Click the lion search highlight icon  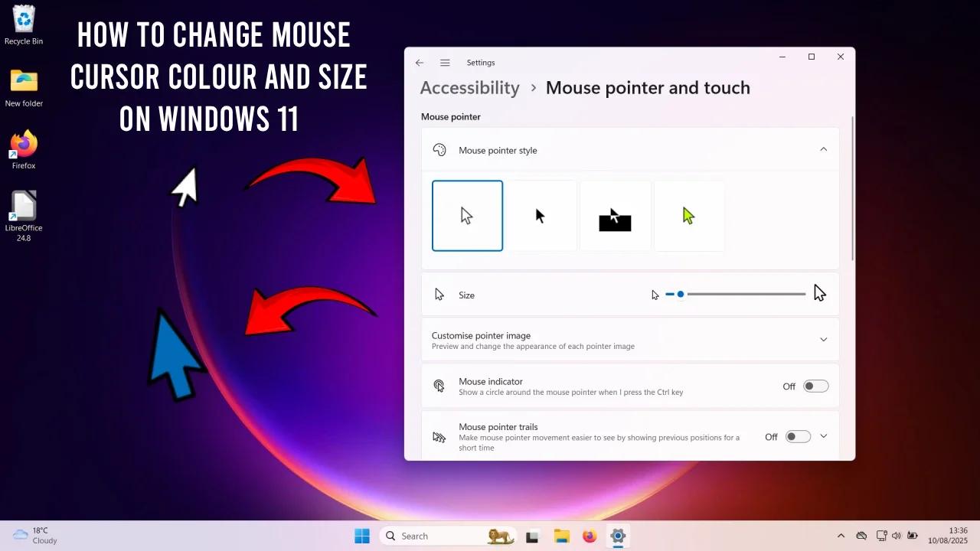click(x=501, y=536)
